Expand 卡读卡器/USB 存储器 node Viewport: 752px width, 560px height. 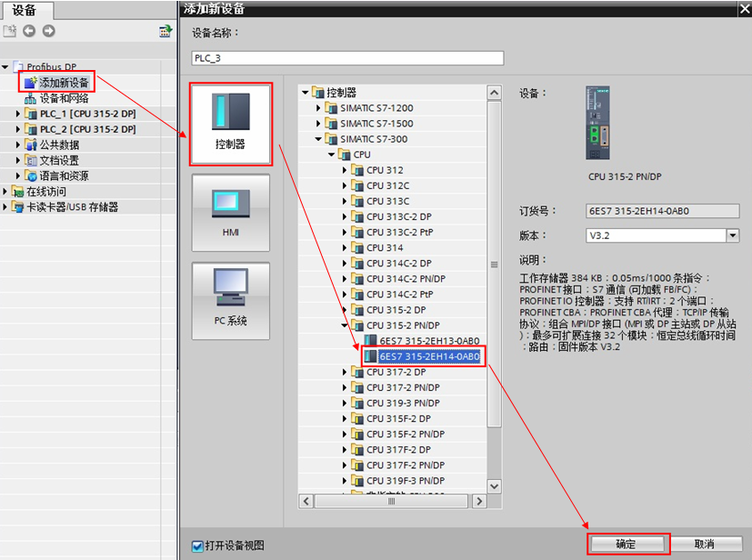5,206
